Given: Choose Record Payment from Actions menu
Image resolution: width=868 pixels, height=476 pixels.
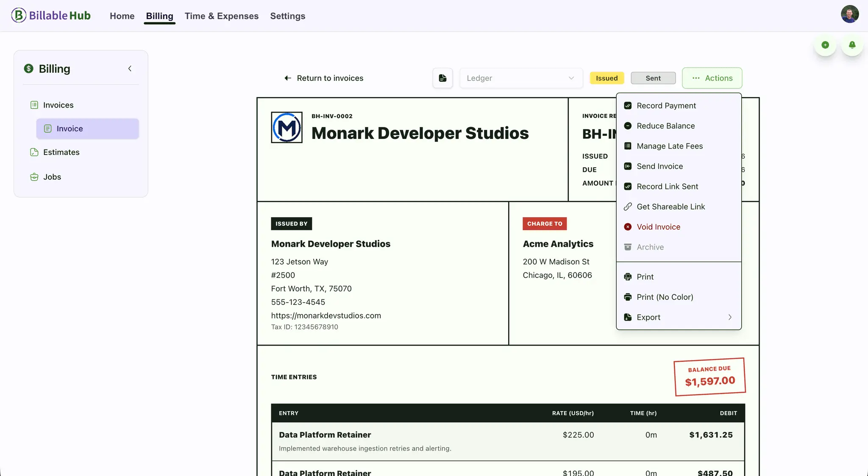Looking at the screenshot, I should (679, 106).
